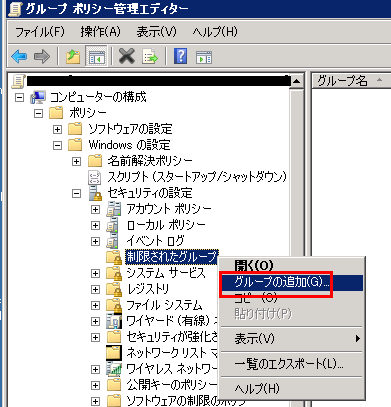Click the Export list toolbar icon
The width and height of the screenshot is (391, 407).
(x=150, y=56)
